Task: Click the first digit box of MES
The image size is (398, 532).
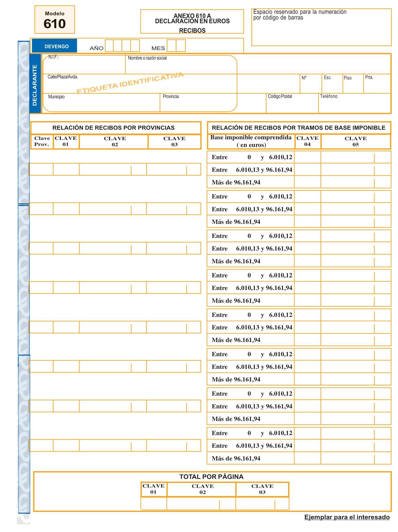Action: click(x=172, y=46)
